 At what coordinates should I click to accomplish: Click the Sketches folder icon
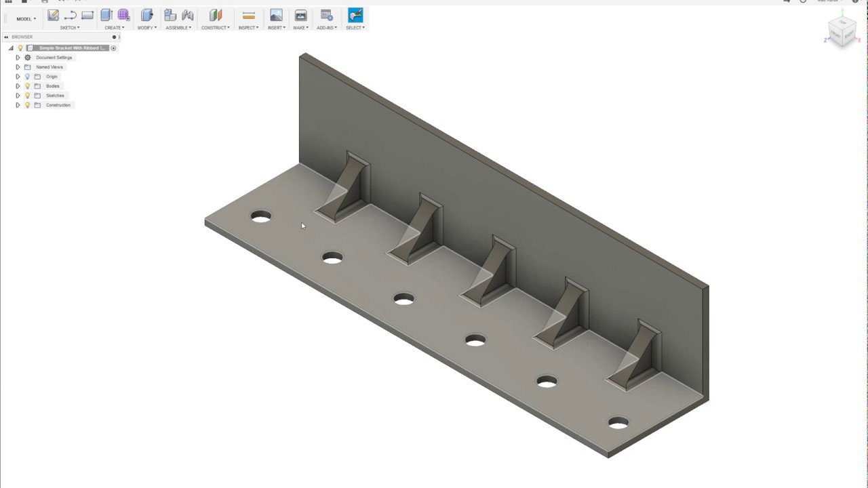point(37,96)
